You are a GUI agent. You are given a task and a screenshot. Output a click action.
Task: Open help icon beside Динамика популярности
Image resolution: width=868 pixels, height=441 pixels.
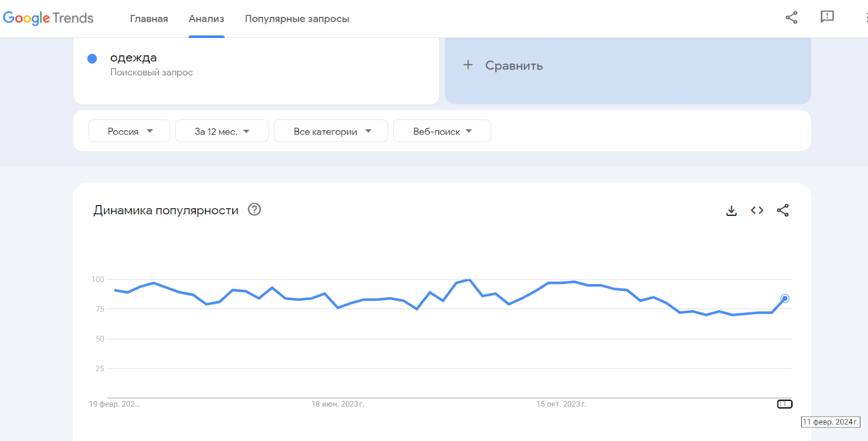254,209
